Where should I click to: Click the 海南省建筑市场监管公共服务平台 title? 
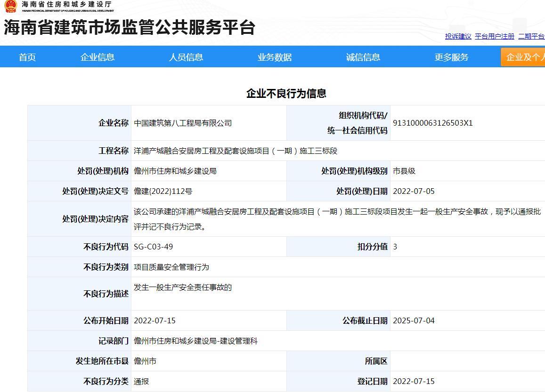130,27
